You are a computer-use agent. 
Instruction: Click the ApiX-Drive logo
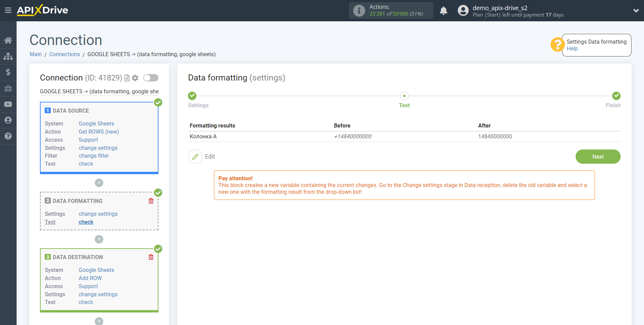tap(43, 10)
